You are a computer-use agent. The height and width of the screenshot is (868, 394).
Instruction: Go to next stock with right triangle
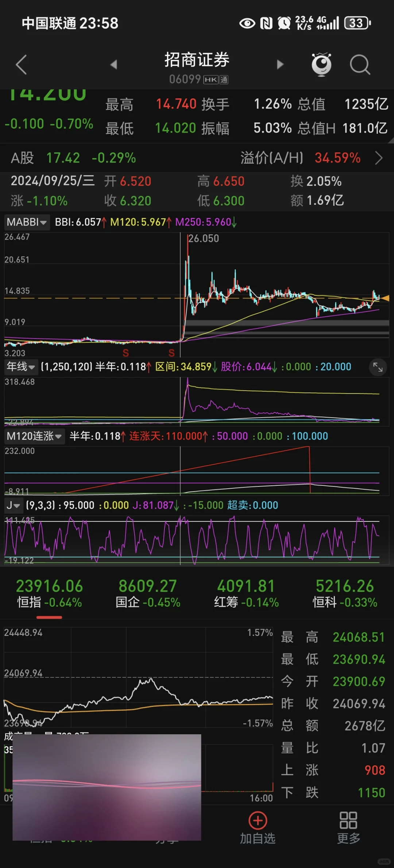tap(280, 64)
